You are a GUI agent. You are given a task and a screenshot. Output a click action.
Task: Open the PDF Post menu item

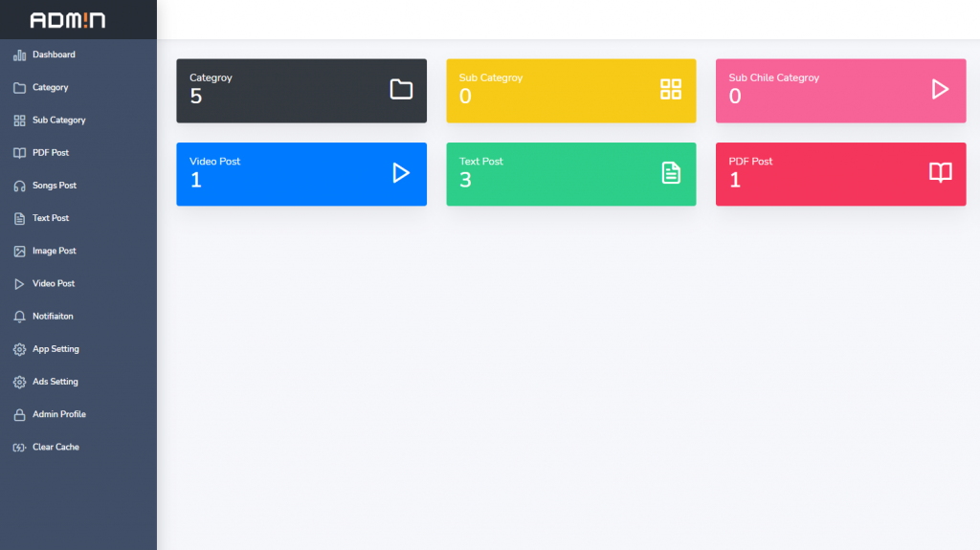pyautogui.click(x=51, y=153)
